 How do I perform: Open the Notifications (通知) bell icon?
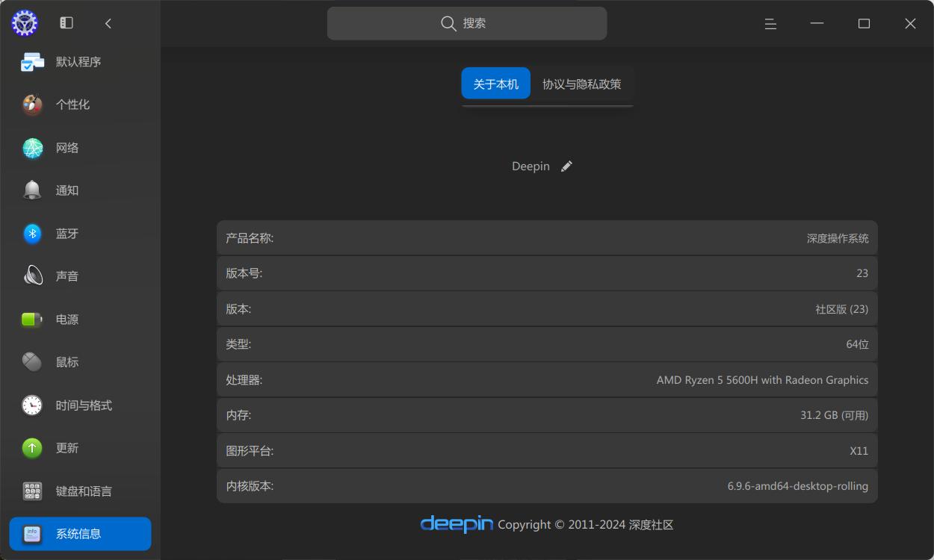32,190
